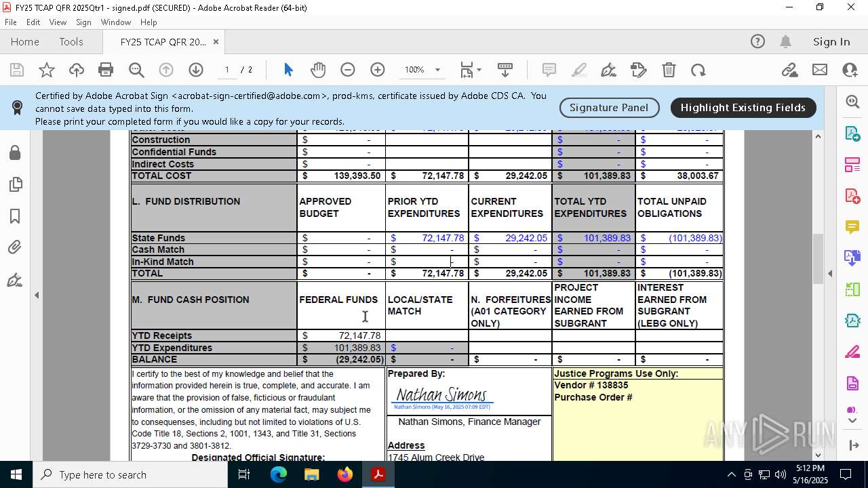868x488 pixels.
Task: Open the attachments paperclip panel
Action: [15, 248]
